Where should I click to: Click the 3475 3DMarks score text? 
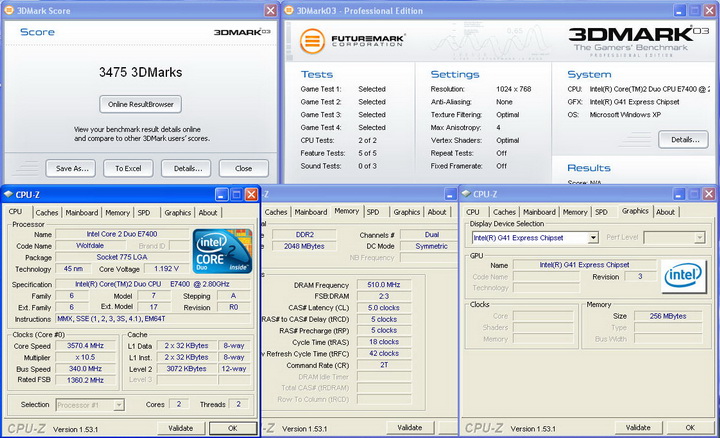(x=141, y=72)
